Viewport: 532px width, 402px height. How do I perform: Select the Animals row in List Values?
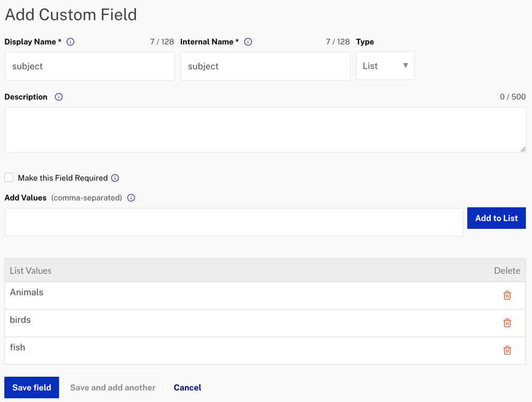coord(265,295)
